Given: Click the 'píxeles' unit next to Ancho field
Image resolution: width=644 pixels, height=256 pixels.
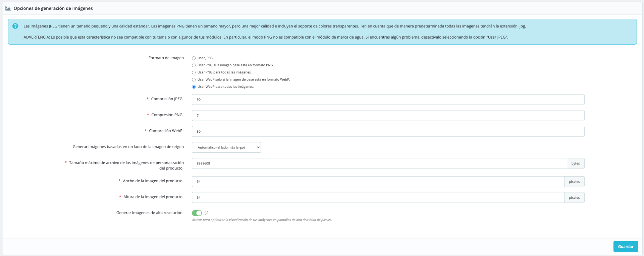Looking at the screenshot, I should pyautogui.click(x=574, y=182).
